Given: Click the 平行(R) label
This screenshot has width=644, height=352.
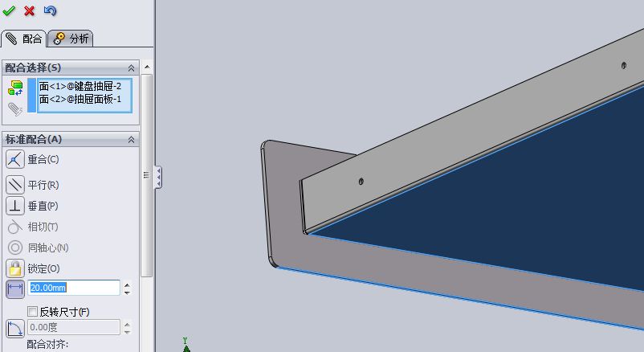Looking at the screenshot, I should pos(43,185).
